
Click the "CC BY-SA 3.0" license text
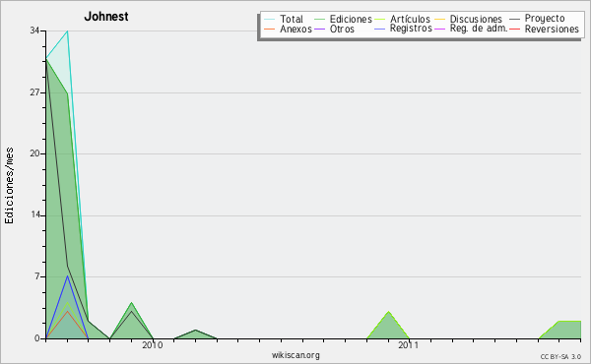coord(560,357)
